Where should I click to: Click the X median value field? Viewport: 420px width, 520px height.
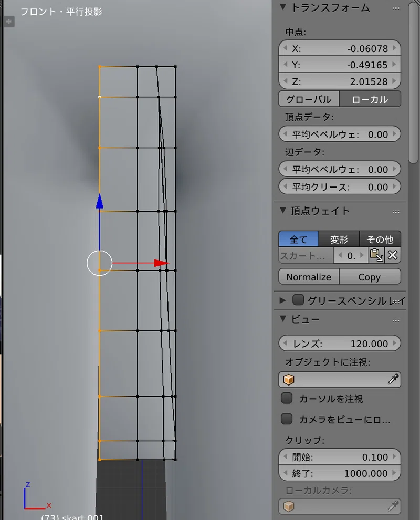coord(340,48)
